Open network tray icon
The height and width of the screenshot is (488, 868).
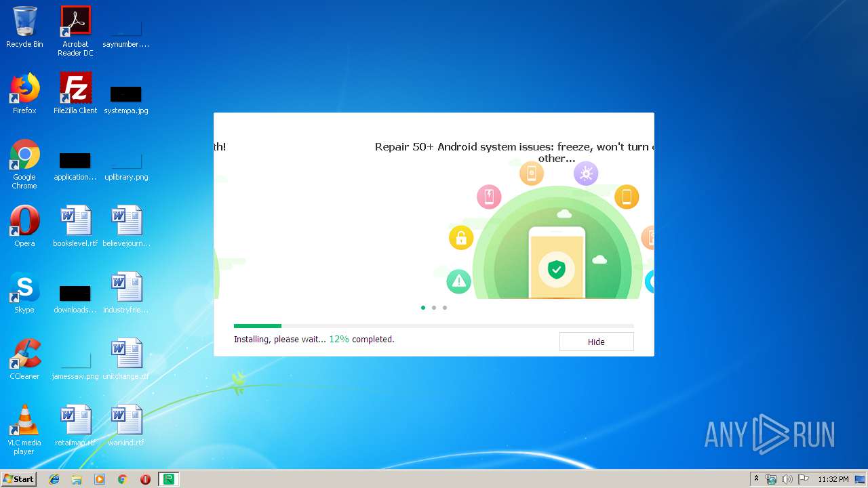(771, 479)
